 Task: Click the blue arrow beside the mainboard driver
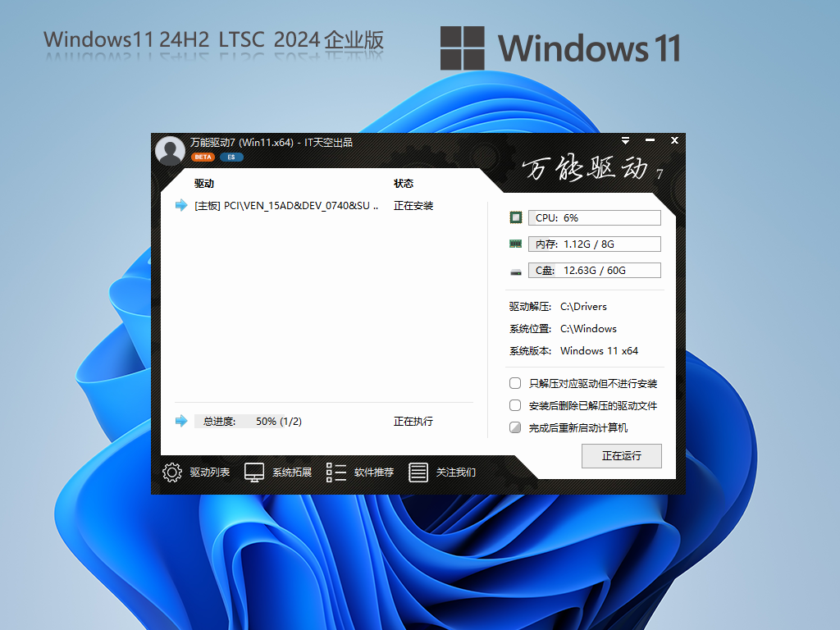[x=180, y=206]
